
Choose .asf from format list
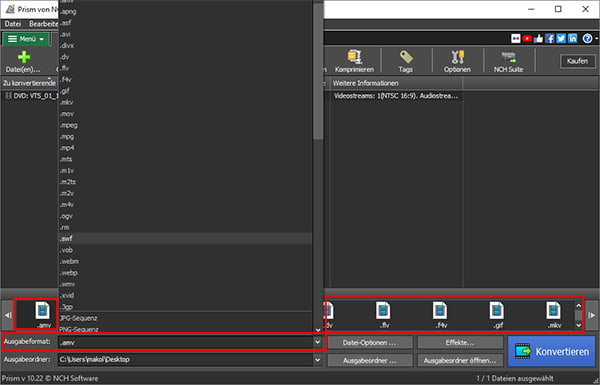click(186, 23)
